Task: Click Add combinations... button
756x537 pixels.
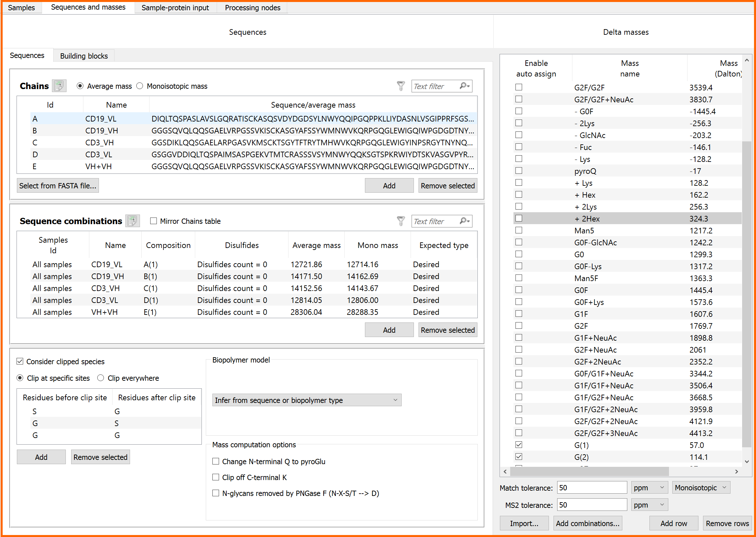Action: pos(588,523)
